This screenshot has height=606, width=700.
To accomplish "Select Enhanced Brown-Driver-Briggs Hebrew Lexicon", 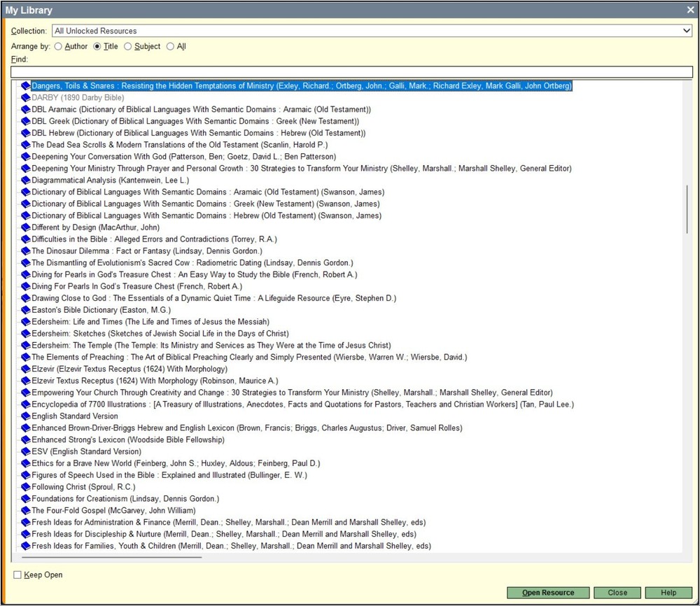I will 247,428.
